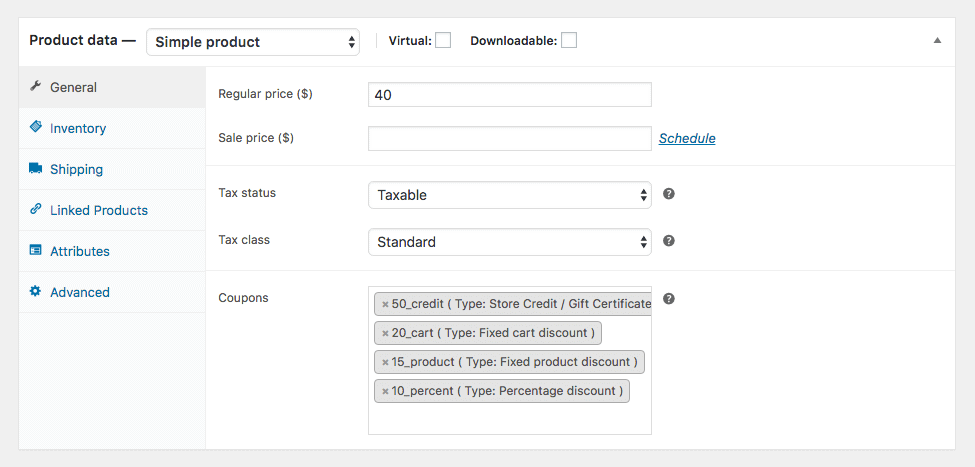Tick the Downloadable checkbox

point(569,41)
